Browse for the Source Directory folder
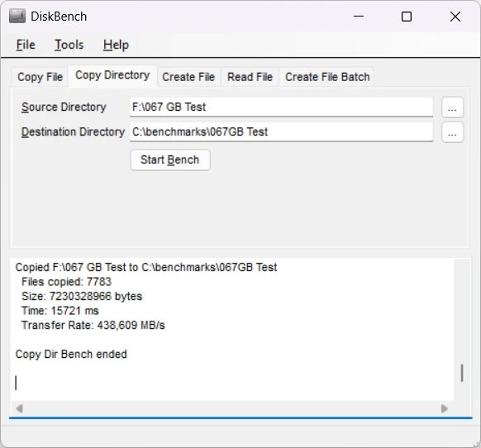Viewport: 481px width, 448px height. (452, 107)
